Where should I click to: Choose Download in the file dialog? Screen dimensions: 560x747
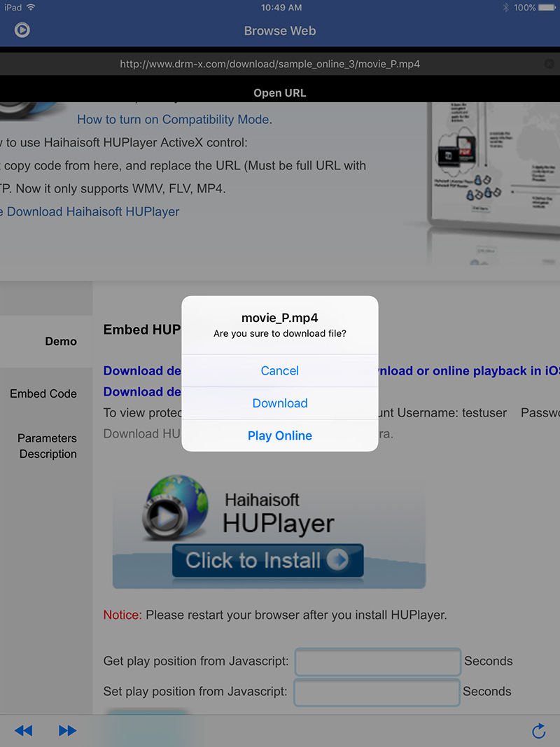pos(280,403)
